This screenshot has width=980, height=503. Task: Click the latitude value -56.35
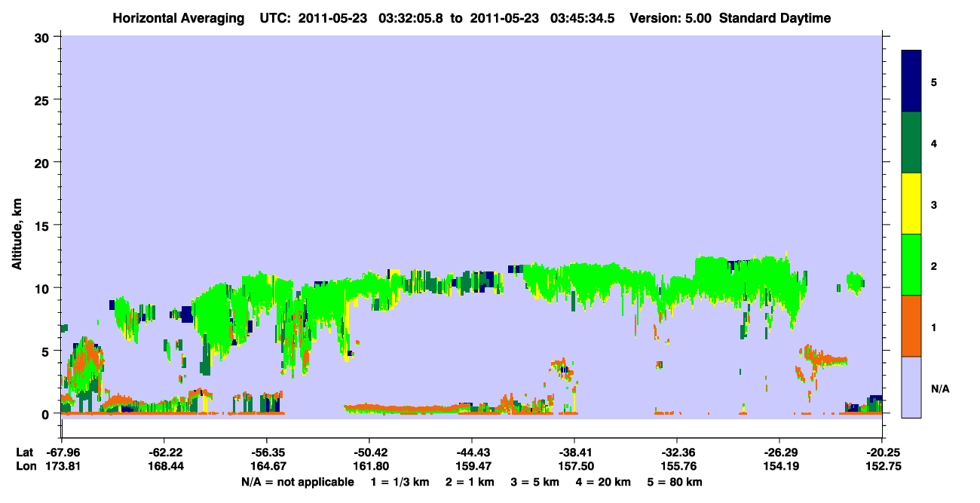[266, 452]
